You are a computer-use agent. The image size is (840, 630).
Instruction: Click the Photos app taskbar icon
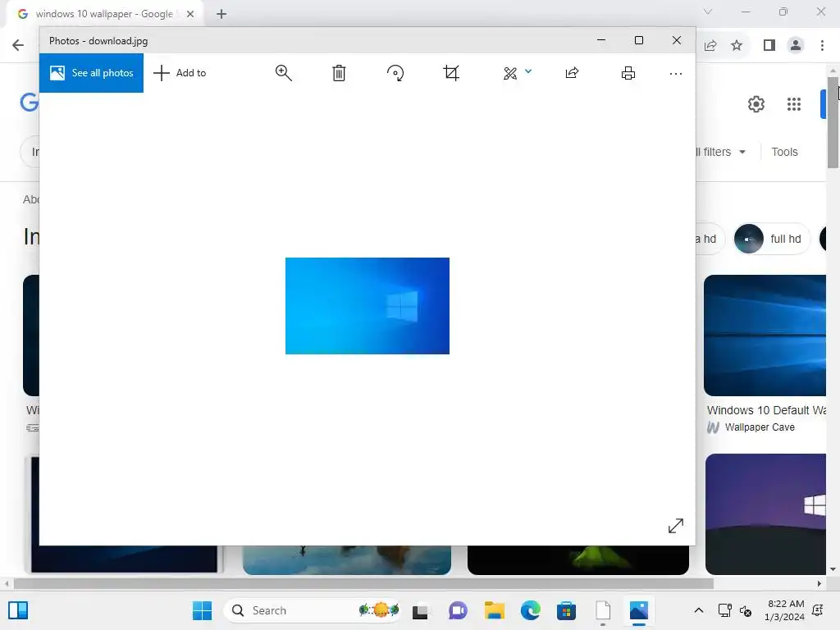(638, 610)
